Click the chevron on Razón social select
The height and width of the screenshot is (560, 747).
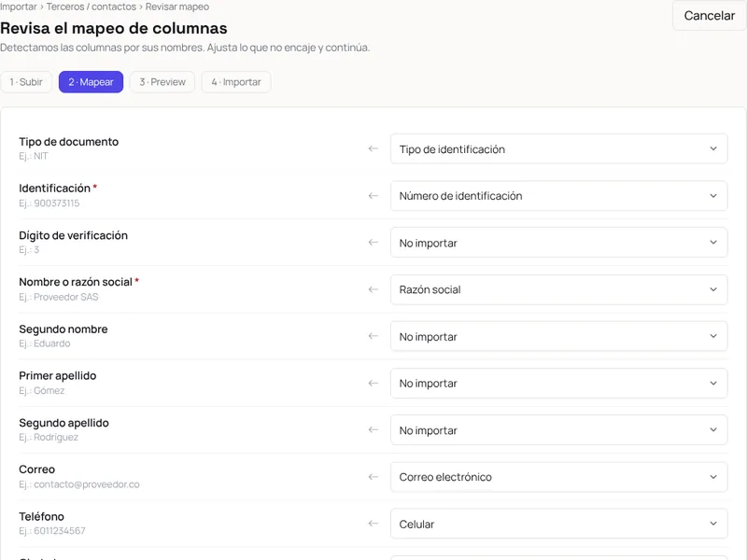713,289
